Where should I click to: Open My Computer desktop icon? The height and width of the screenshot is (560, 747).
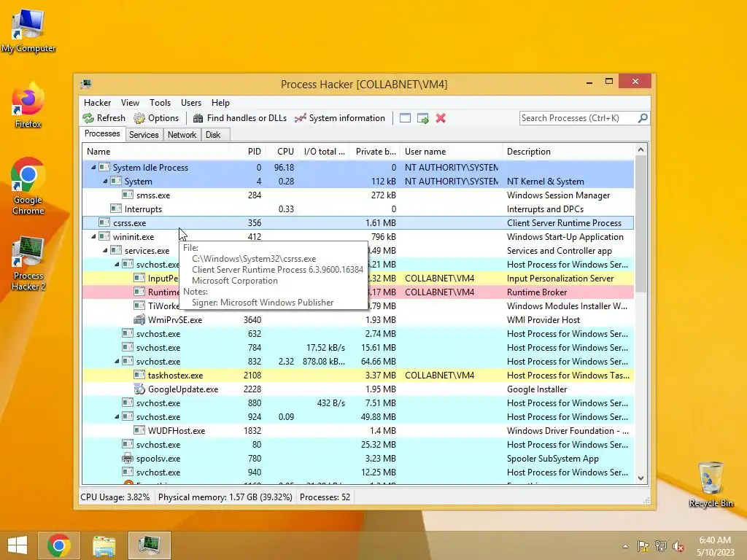[x=28, y=31]
